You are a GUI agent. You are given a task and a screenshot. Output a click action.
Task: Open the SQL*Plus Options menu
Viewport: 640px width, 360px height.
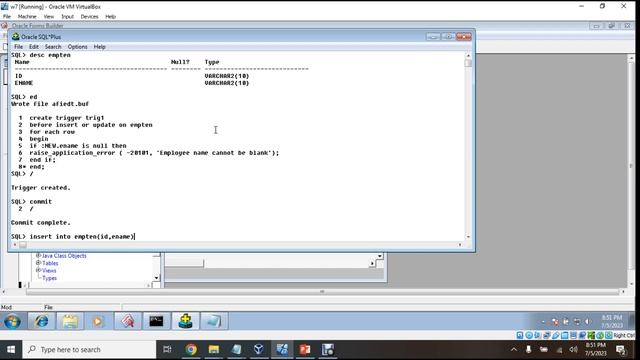click(78, 47)
